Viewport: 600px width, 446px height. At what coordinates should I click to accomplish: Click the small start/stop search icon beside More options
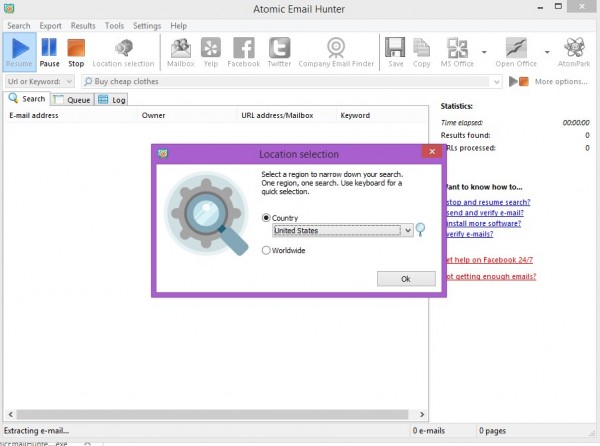click(518, 81)
